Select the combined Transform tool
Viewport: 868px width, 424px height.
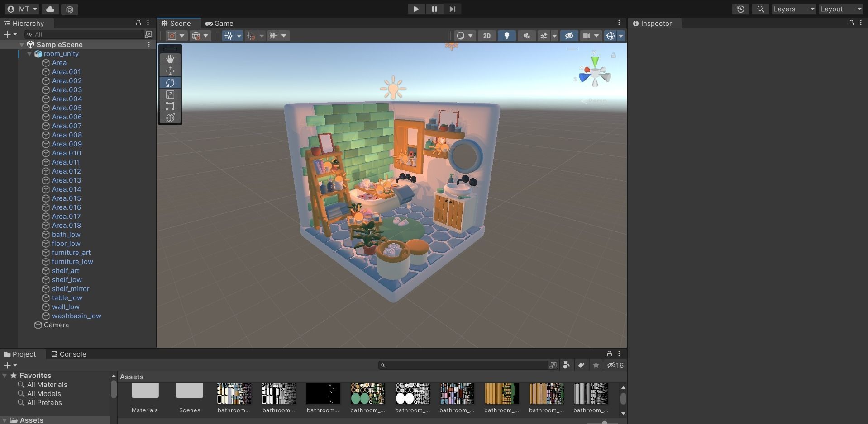[x=170, y=118]
